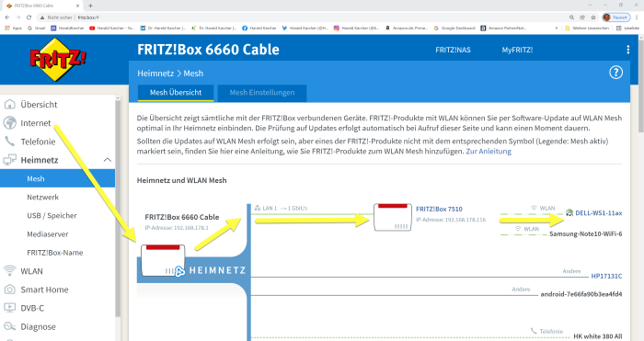Click the FRITZ!Box 7510 device icon
The image size is (644, 341).
click(392, 217)
